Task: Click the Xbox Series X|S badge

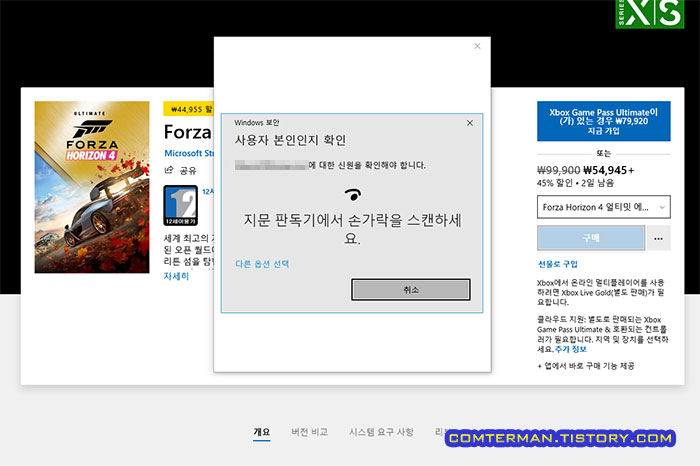Action: tap(650, 14)
